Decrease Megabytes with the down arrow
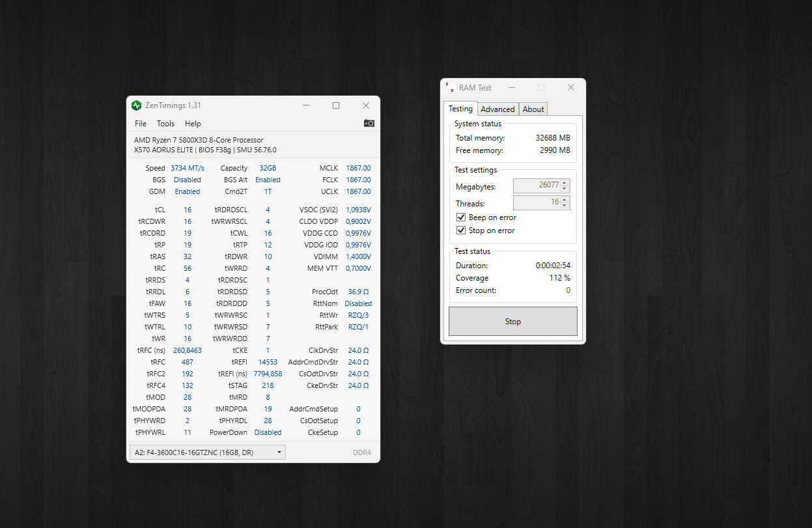812x528 pixels. [565, 189]
